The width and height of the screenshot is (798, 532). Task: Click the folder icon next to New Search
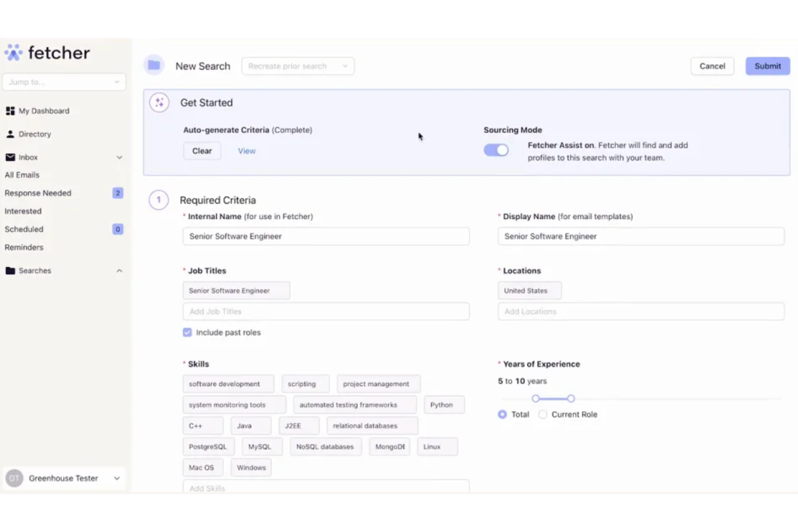point(154,65)
